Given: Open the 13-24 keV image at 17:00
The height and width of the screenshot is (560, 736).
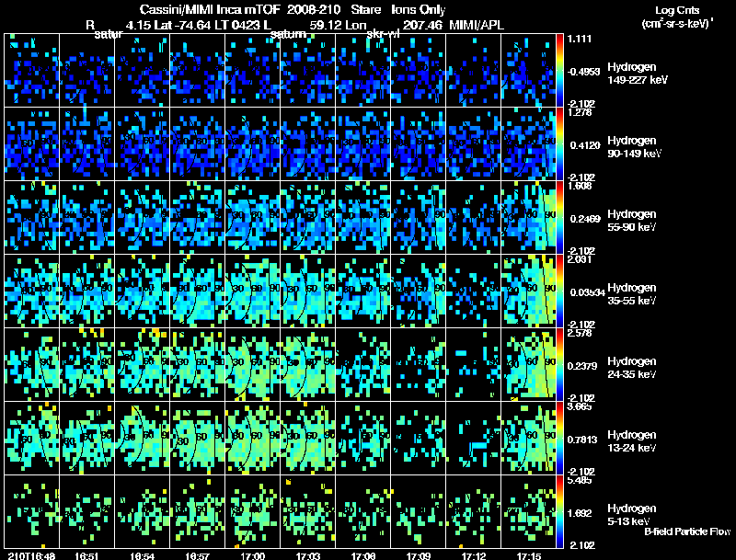Looking at the screenshot, I should [252, 438].
